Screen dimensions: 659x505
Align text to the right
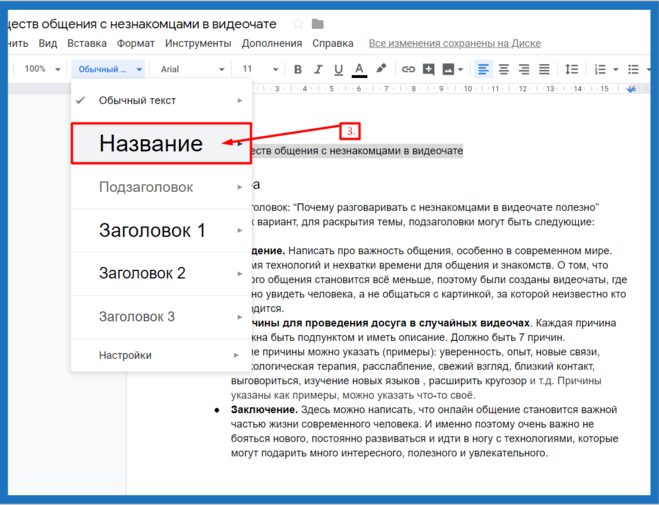524,69
